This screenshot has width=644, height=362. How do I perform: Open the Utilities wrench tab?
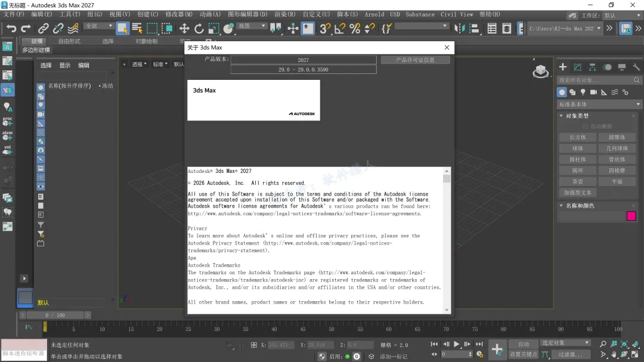pyautogui.click(x=636, y=67)
